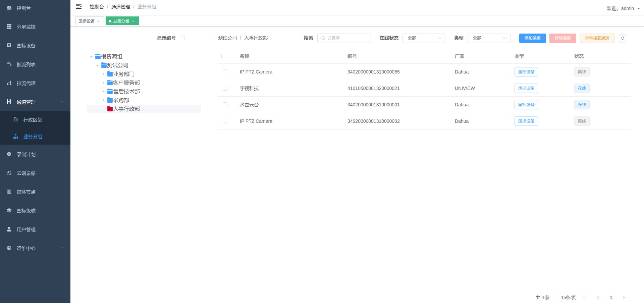This screenshot has width=644, height=303.
Task: Tick the select-all checkbox in table header
Action: pyautogui.click(x=224, y=56)
